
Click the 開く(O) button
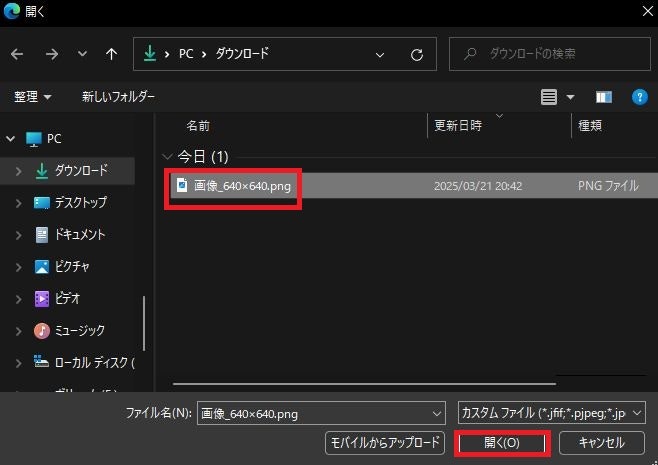click(502, 443)
